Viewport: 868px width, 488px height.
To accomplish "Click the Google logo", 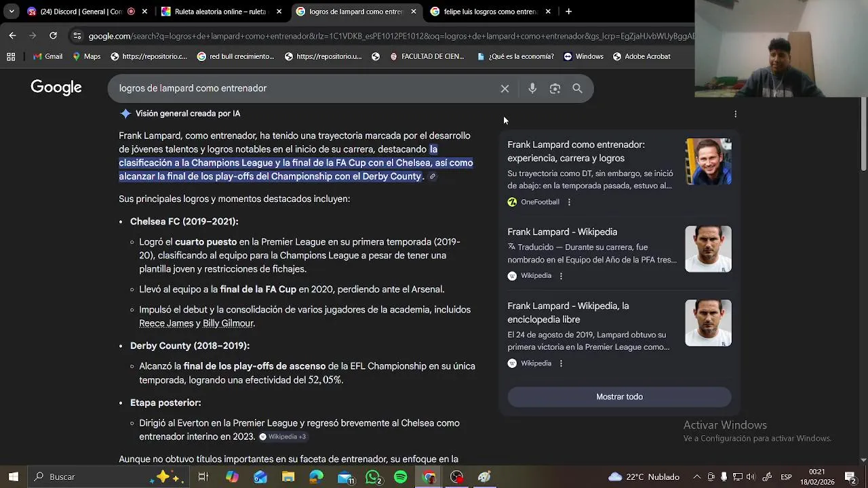I will click(x=56, y=87).
